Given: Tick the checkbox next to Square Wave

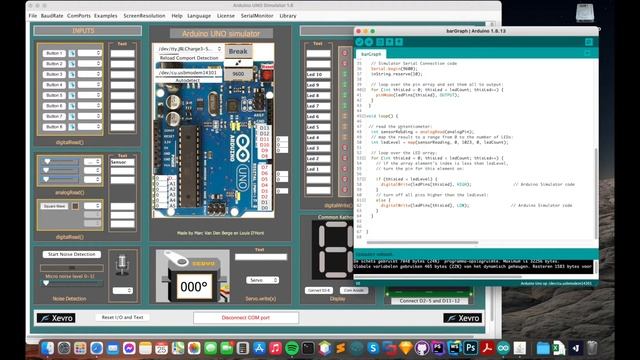Looking at the screenshot, I should (x=75, y=206).
